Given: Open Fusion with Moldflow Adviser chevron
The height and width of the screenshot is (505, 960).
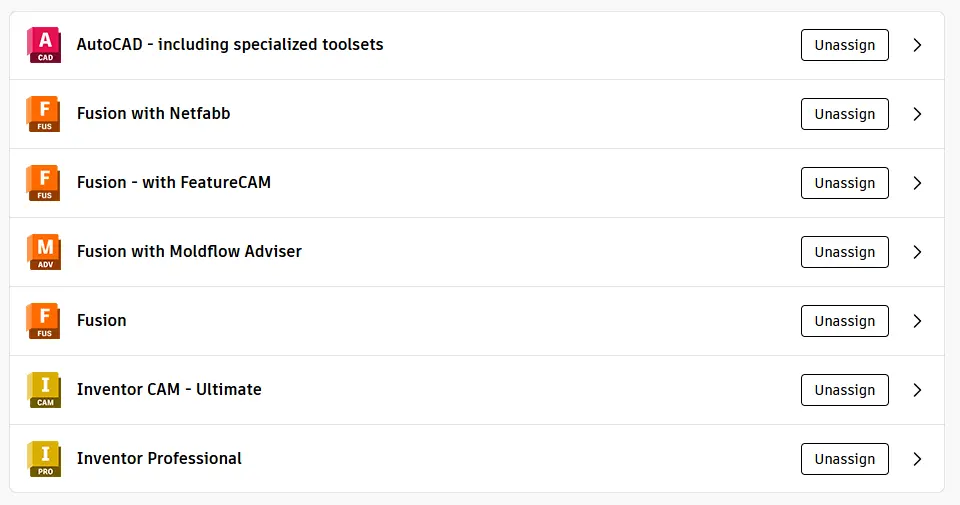Looking at the screenshot, I should pyautogui.click(x=917, y=252).
